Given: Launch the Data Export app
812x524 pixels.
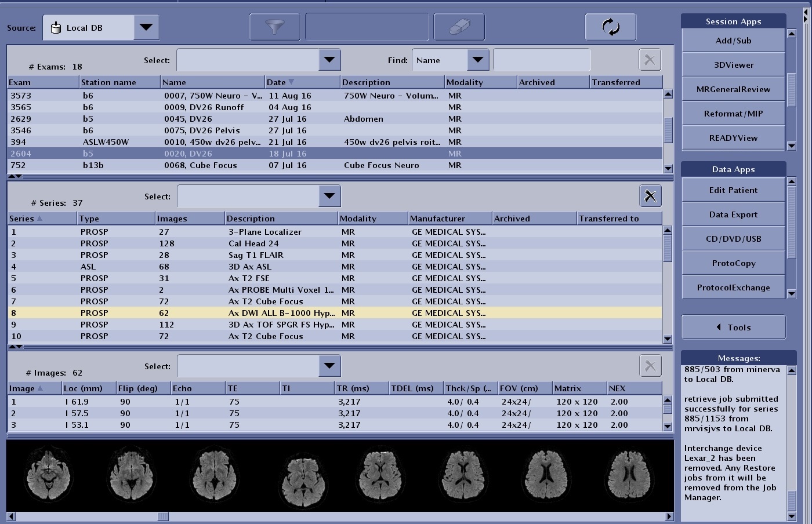Looking at the screenshot, I should click(x=733, y=214).
